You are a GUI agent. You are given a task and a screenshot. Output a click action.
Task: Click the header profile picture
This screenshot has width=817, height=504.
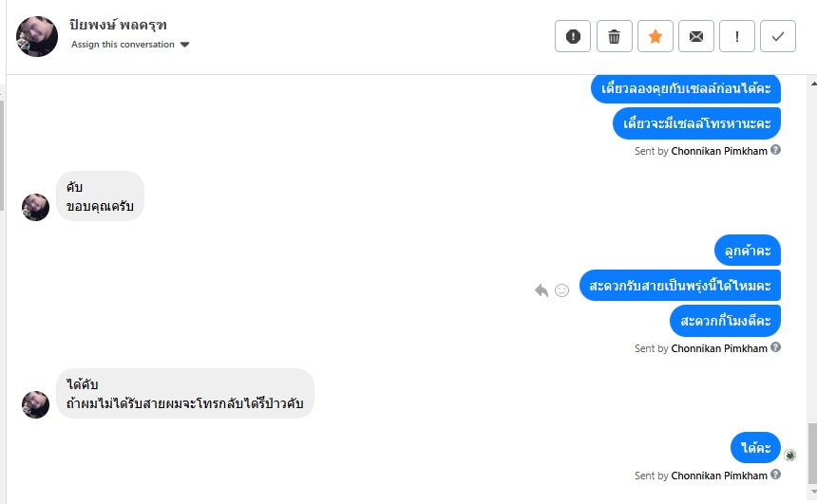point(37,36)
